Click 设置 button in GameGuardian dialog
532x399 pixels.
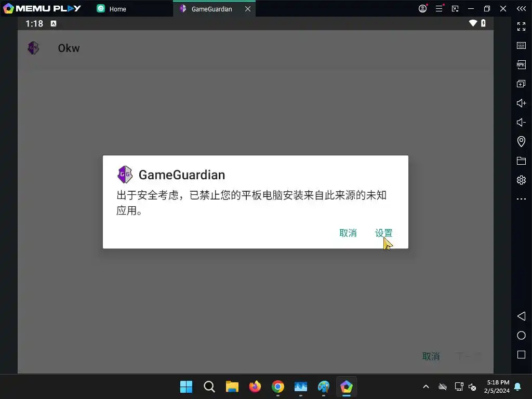tap(383, 233)
